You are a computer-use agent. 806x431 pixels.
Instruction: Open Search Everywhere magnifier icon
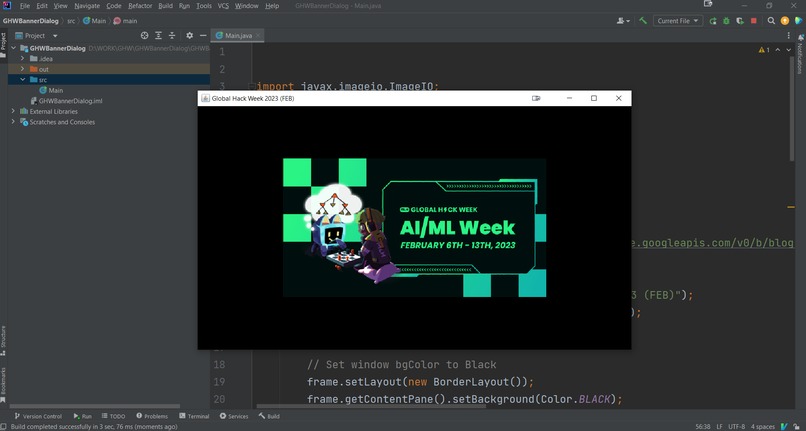coord(771,21)
